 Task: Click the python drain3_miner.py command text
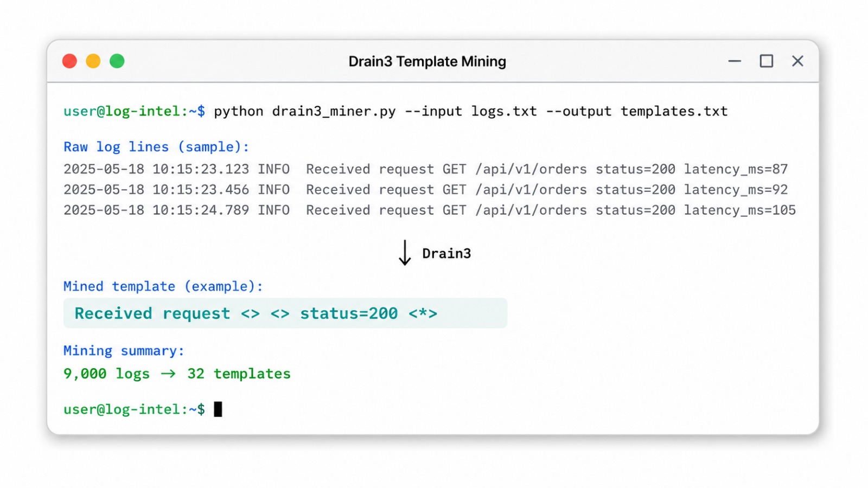pyautogui.click(x=470, y=111)
